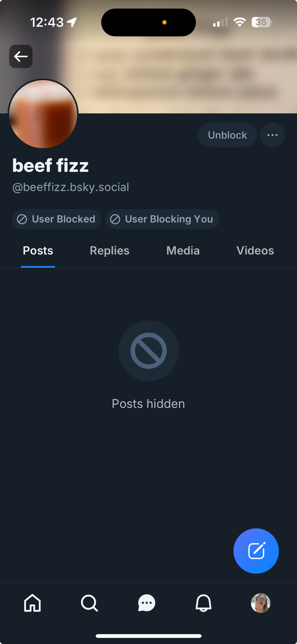Open Search via magnifier icon

coord(89,603)
